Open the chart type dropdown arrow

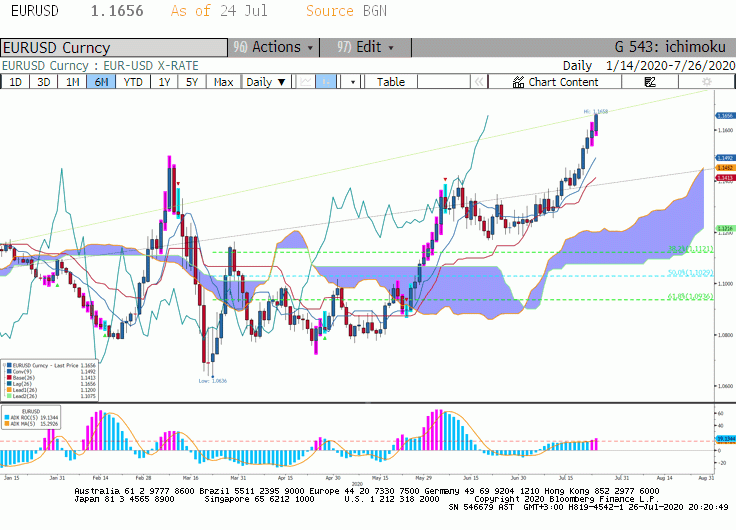pos(353,82)
